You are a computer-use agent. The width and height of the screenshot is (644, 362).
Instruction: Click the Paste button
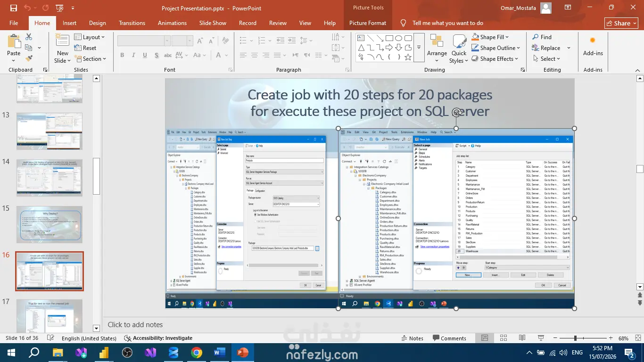14,49
